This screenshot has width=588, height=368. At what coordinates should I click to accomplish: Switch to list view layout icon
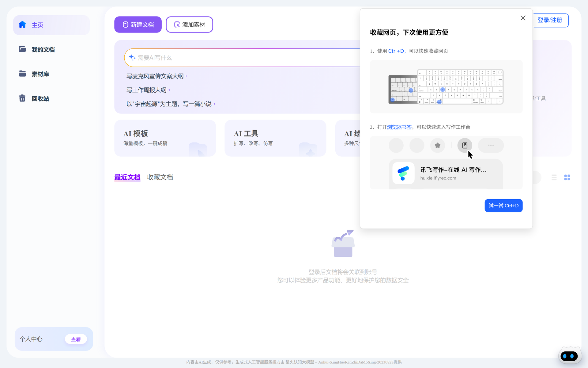pos(554,178)
